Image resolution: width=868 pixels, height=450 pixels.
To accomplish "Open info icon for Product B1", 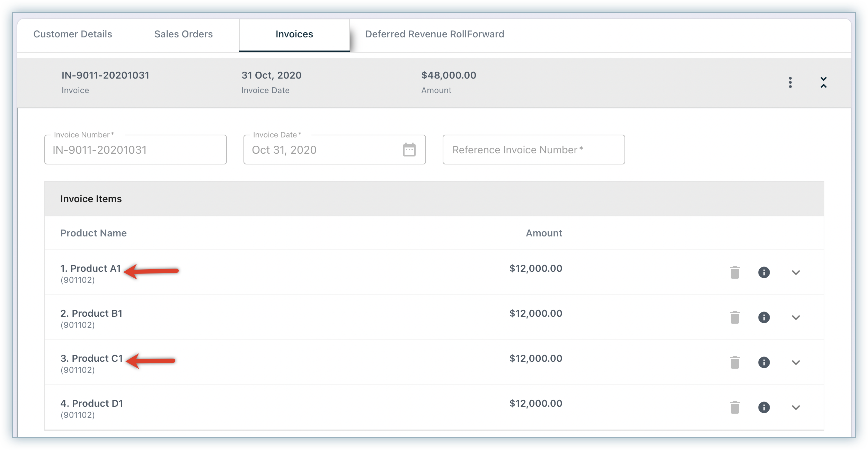I will point(764,317).
